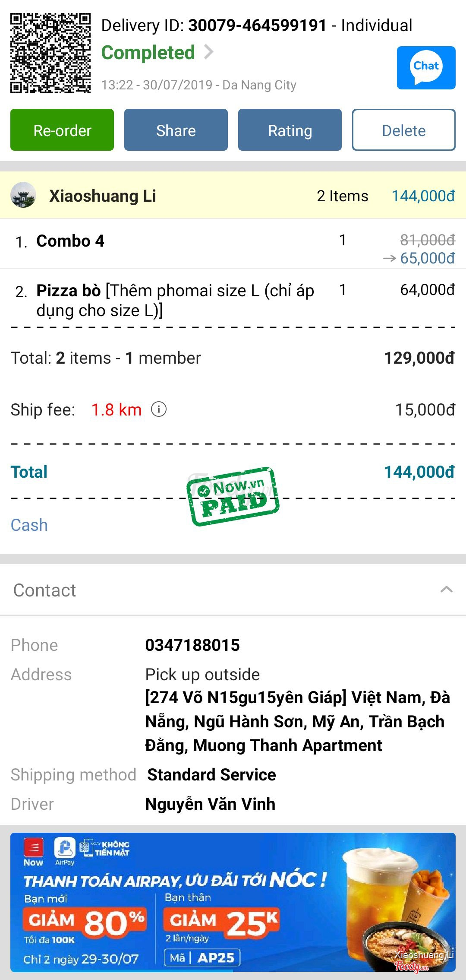Image resolution: width=466 pixels, height=980 pixels.
Task: Expand the Completed status chevron
Action: pyautogui.click(x=209, y=52)
